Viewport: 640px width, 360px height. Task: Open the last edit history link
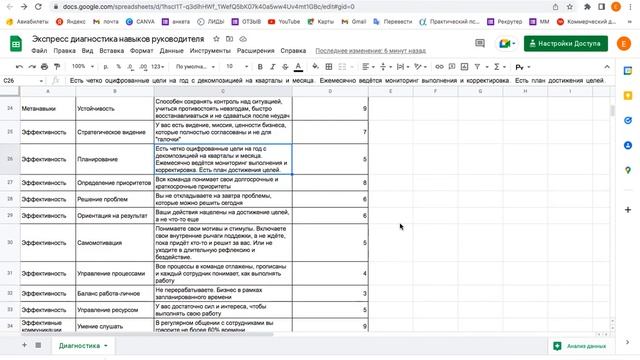pyautogui.click(x=371, y=51)
